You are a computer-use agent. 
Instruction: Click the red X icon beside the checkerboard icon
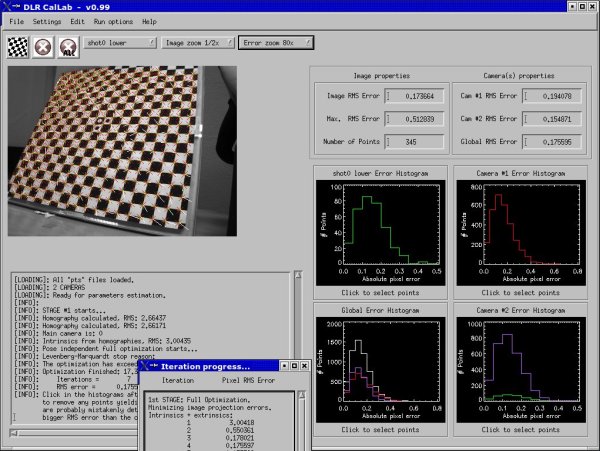[43, 44]
